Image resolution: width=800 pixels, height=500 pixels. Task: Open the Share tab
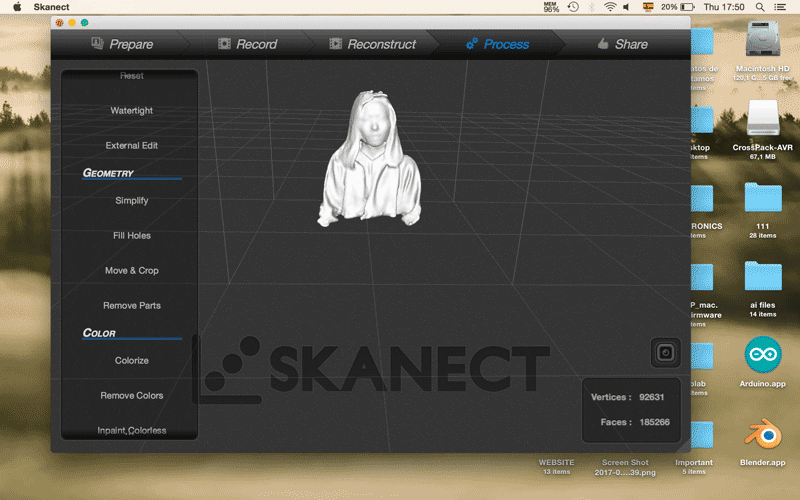[x=622, y=44]
